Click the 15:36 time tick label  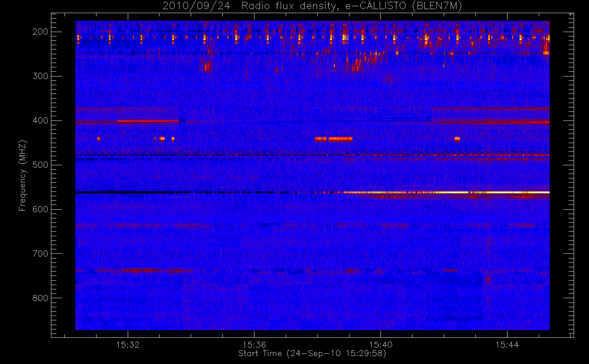(x=254, y=345)
